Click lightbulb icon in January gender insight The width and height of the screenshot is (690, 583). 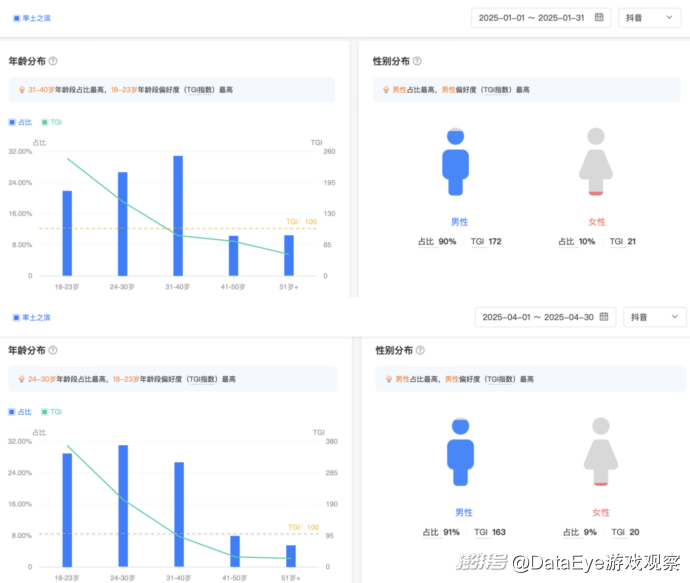coord(386,90)
